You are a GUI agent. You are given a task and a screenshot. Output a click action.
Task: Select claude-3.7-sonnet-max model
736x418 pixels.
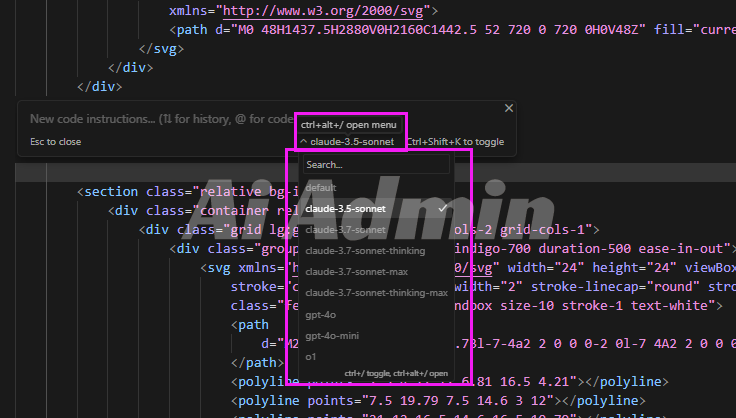coord(376,272)
